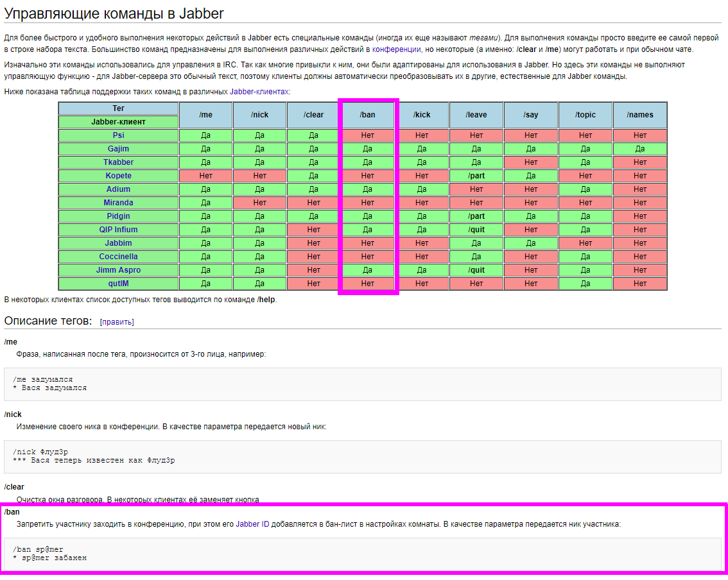This screenshot has width=728, height=580.
Task: Open the Miranda link in the table
Action: click(x=118, y=202)
